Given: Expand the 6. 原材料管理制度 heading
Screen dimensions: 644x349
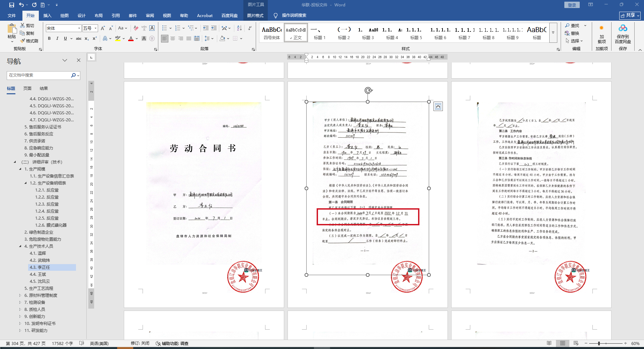Looking at the screenshot, I should [20, 296].
